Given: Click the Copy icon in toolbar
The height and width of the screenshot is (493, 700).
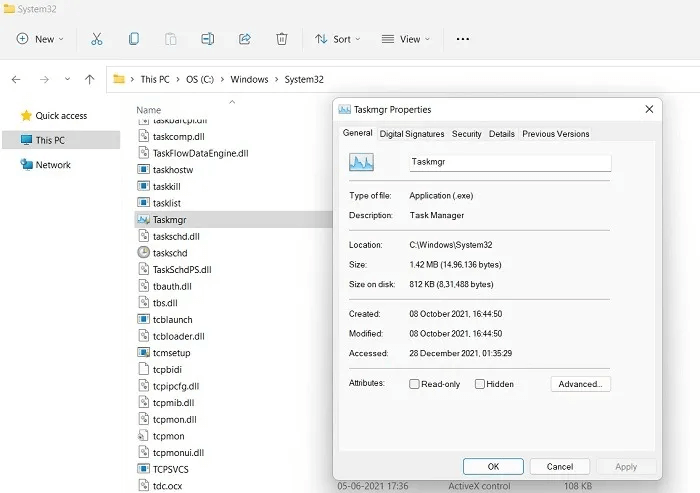Looking at the screenshot, I should (x=133, y=39).
